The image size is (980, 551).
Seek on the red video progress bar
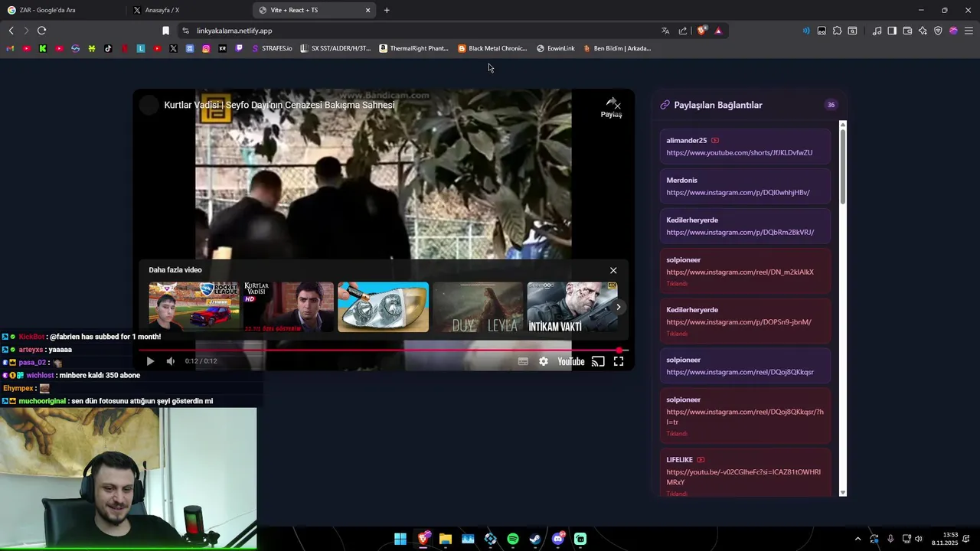[383, 350]
